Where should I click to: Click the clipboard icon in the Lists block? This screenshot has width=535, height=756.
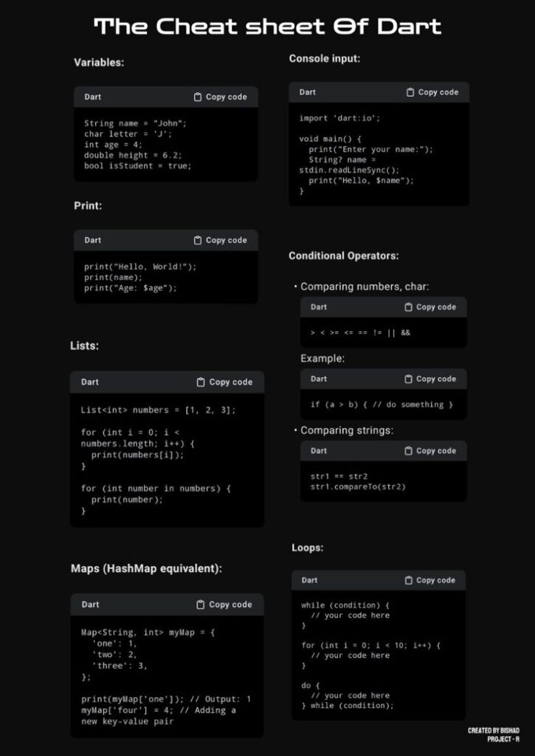pos(201,382)
